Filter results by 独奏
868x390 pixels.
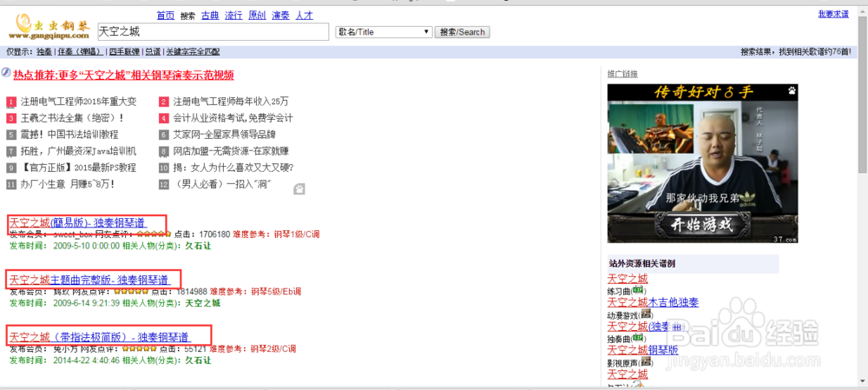(x=44, y=52)
